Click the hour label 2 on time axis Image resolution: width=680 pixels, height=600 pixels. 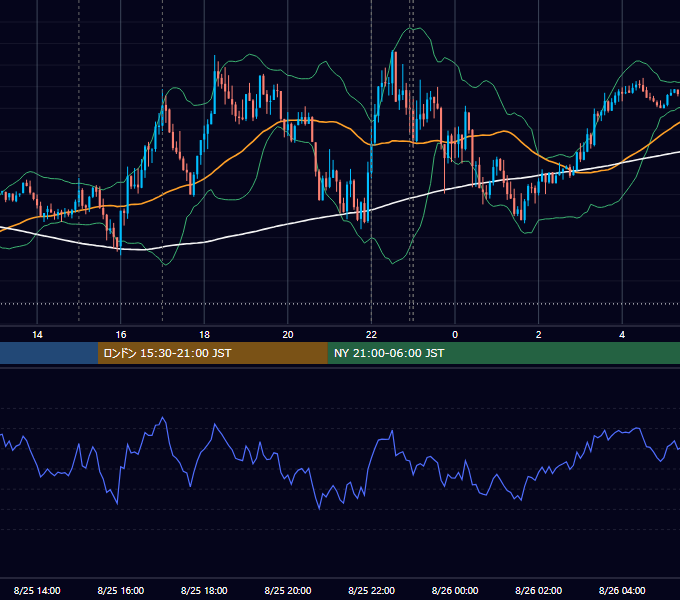click(x=539, y=335)
